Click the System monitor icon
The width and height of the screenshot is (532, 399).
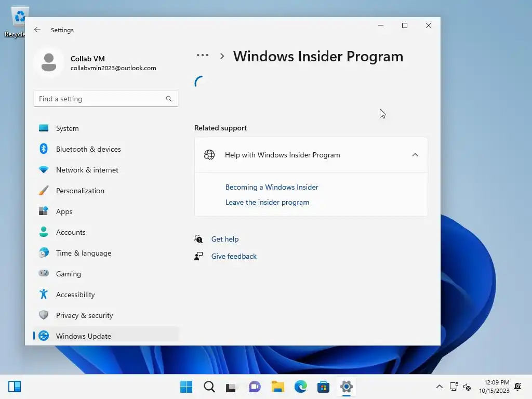(x=44, y=128)
